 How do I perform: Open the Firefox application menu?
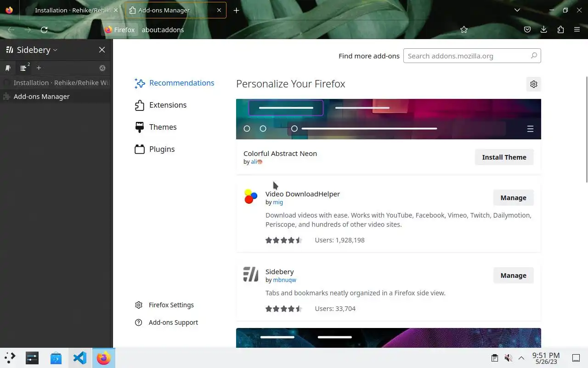(577, 29)
